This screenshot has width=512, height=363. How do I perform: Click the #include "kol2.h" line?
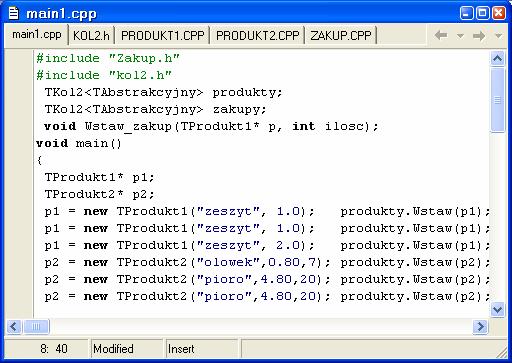click(104, 75)
